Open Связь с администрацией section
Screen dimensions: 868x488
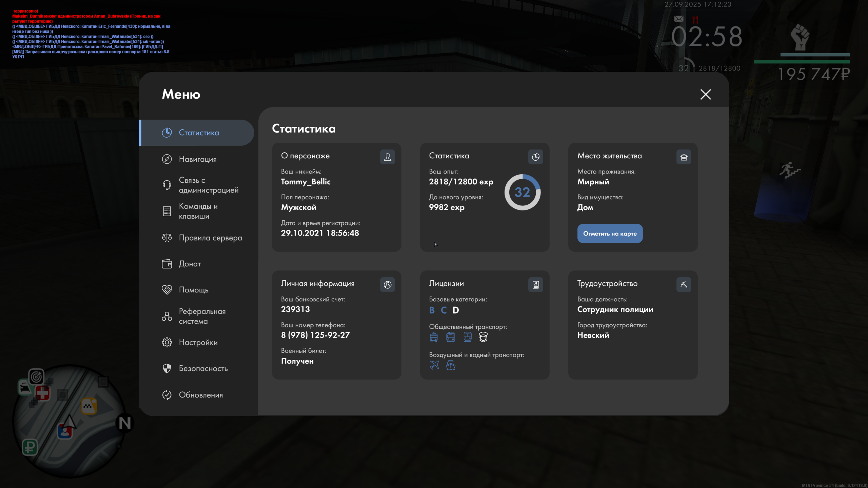coord(208,185)
